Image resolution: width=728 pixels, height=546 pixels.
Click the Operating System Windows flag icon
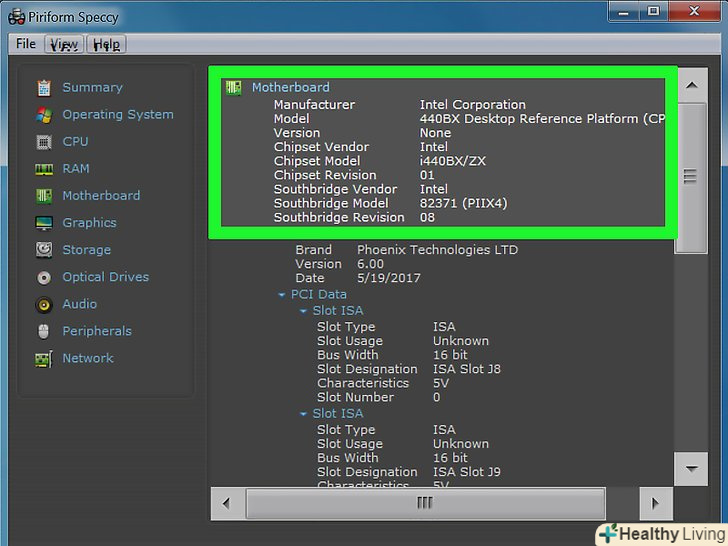pos(44,115)
